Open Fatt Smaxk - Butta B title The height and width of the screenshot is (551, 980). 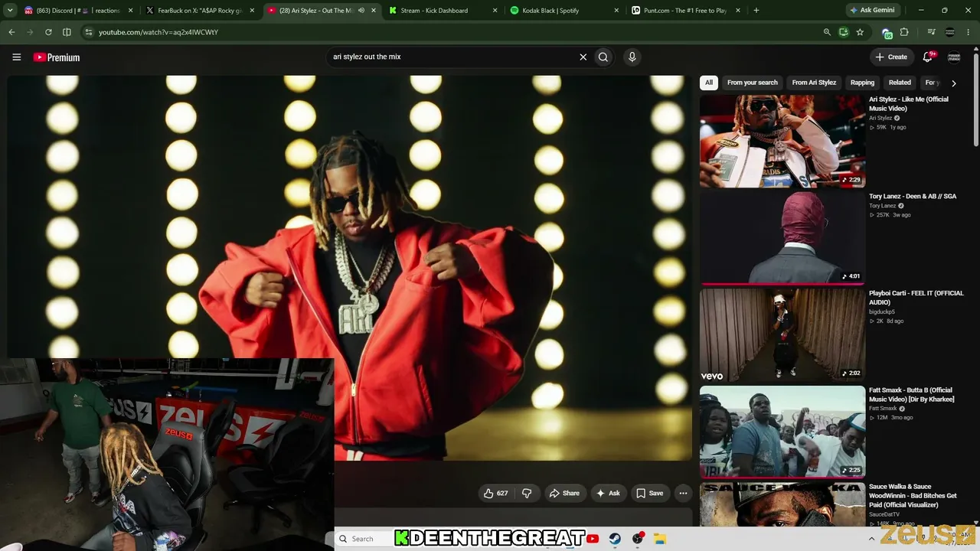pos(912,395)
